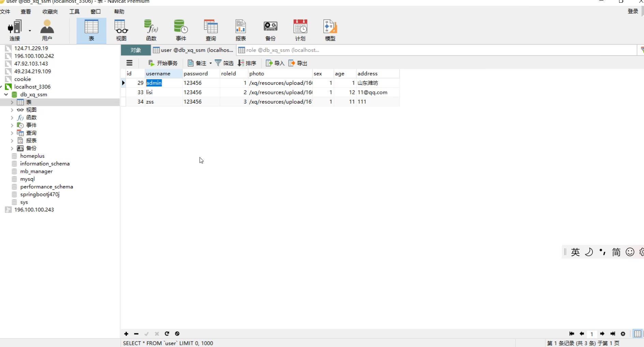Toggle IME punctuation mode
This screenshot has height=347, width=644.
point(602,252)
